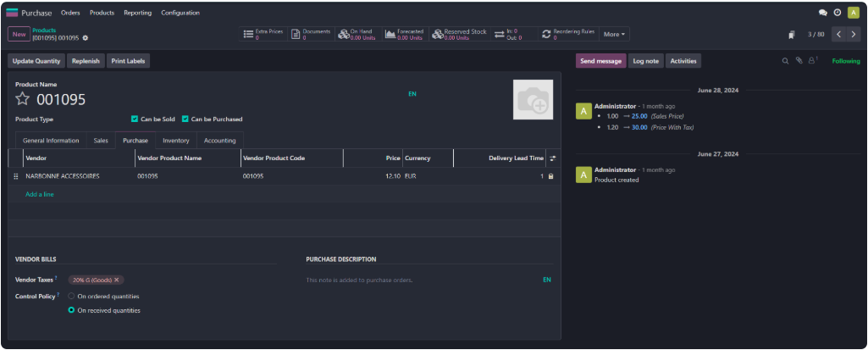This screenshot has height=350, width=868.
Task: Attach files via the chatter paperclip icon
Action: [x=799, y=61]
